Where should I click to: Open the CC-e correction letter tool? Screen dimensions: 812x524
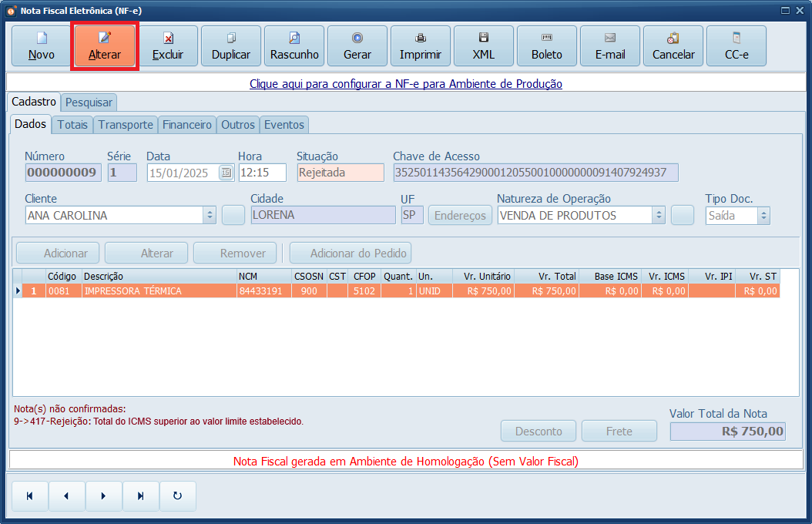pos(736,45)
